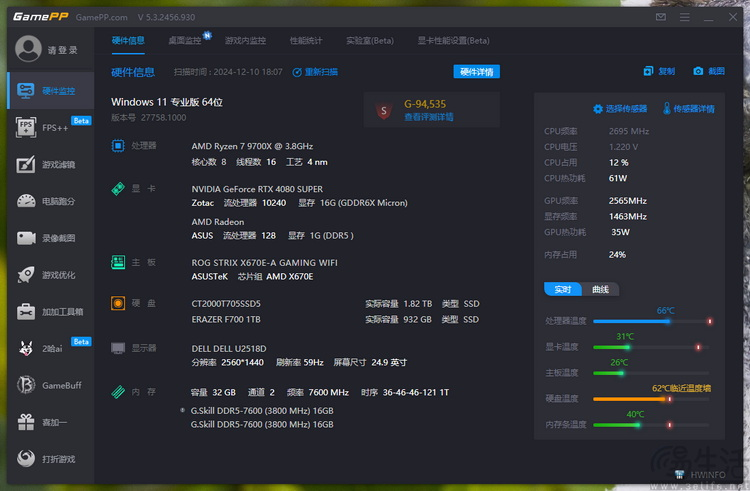Click the 主板温度 temperature bar

tap(651, 373)
